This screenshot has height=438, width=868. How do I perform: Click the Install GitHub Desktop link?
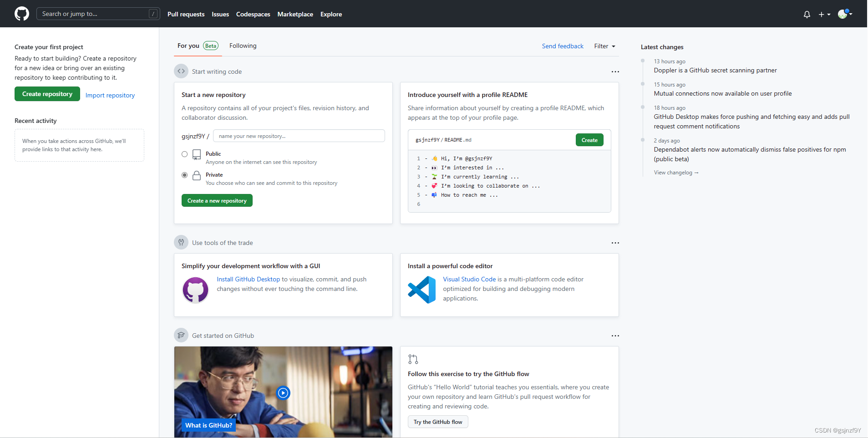[x=248, y=279]
